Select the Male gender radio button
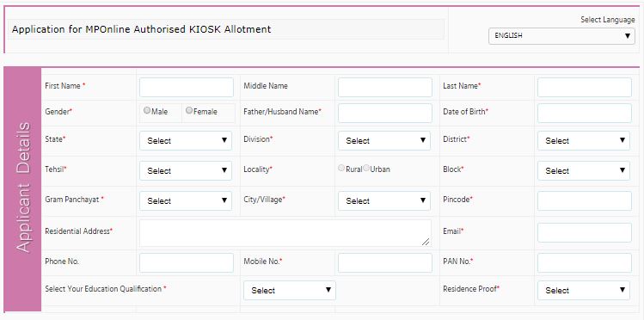This screenshot has width=644, height=320. [x=147, y=110]
